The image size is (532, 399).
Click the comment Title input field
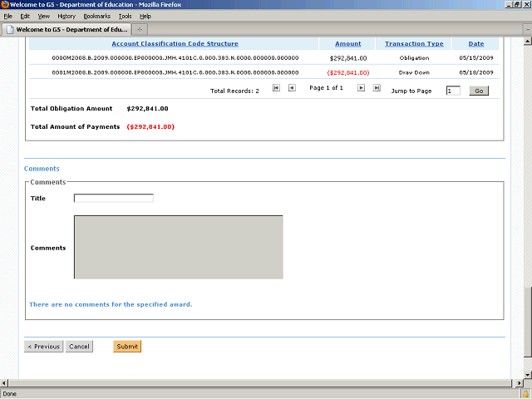pos(114,198)
